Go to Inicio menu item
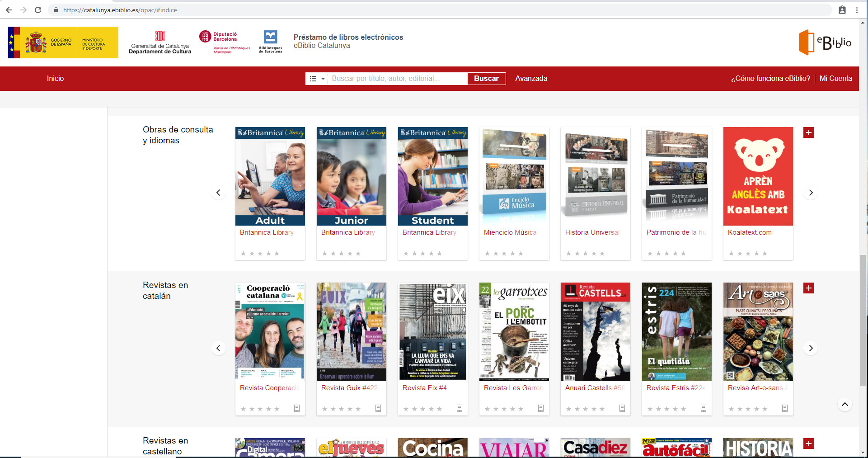Image resolution: width=868 pixels, height=458 pixels. click(x=55, y=79)
